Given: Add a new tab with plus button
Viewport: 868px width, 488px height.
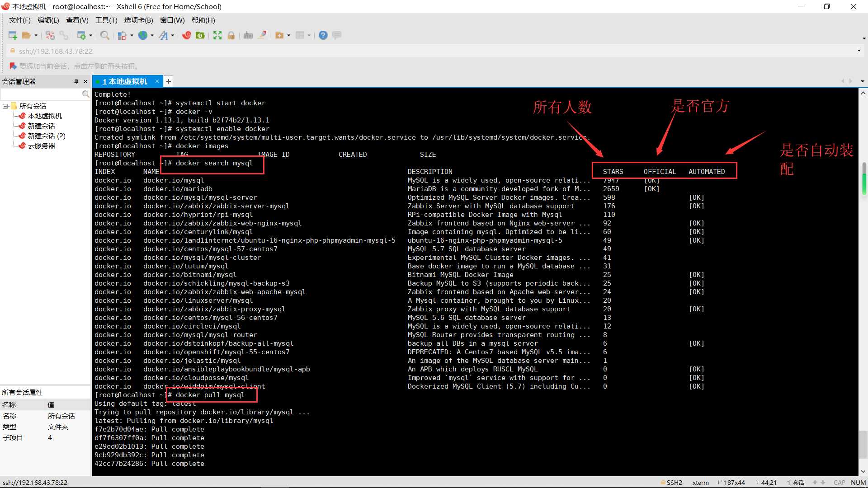Looking at the screenshot, I should click(168, 81).
